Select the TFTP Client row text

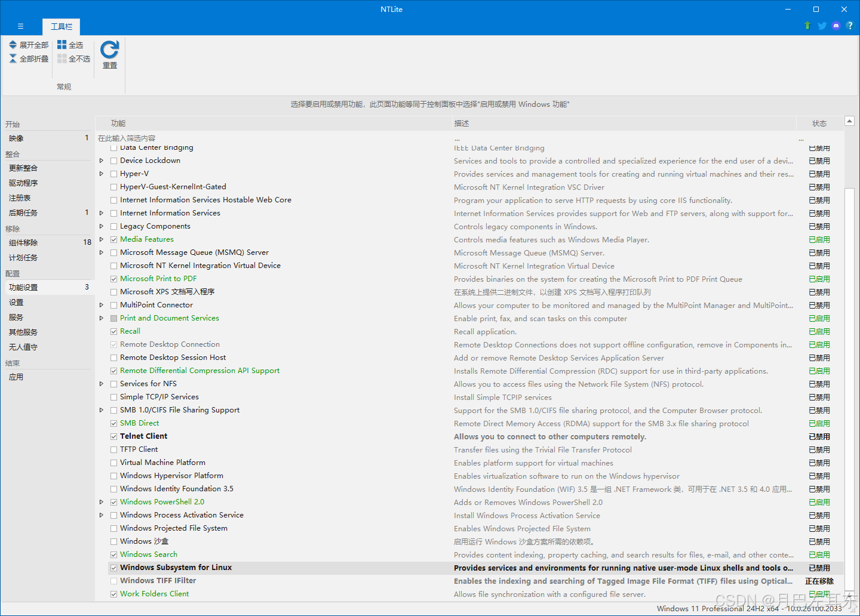click(x=139, y=449)
